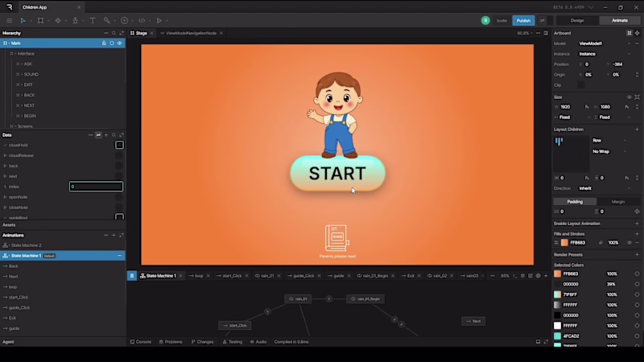Open the code scripting tool
This screenshot has height=362, width=644.
coord(142,21)
